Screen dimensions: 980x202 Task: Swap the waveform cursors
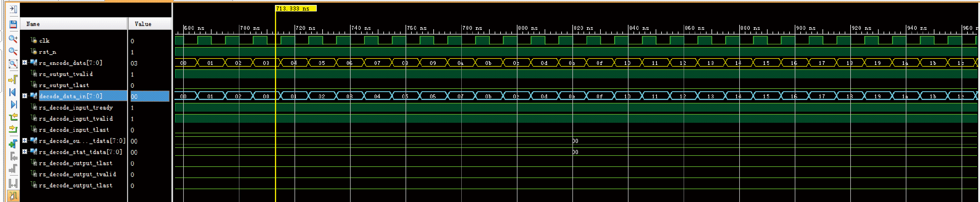tap(13, 183)
